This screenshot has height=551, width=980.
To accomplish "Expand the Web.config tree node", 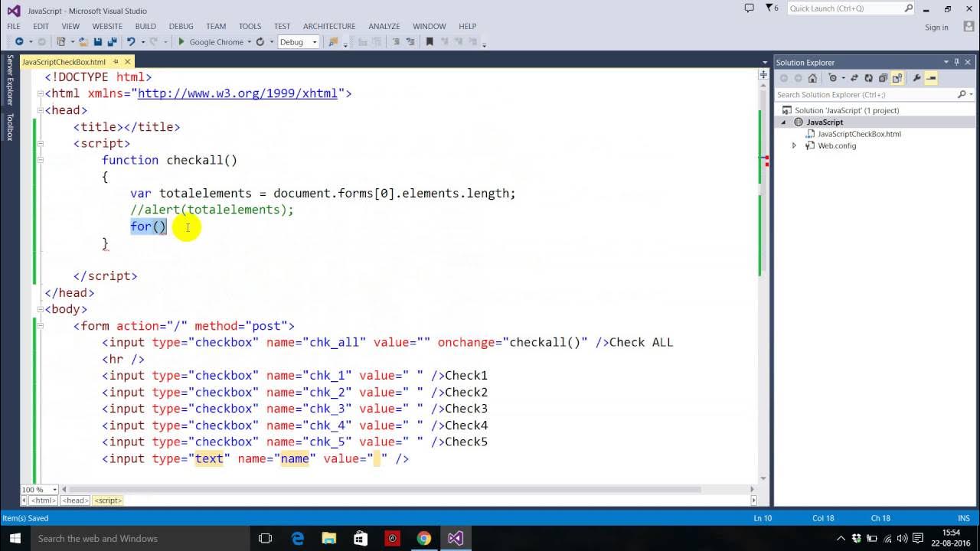I will (x=794, y=145).
